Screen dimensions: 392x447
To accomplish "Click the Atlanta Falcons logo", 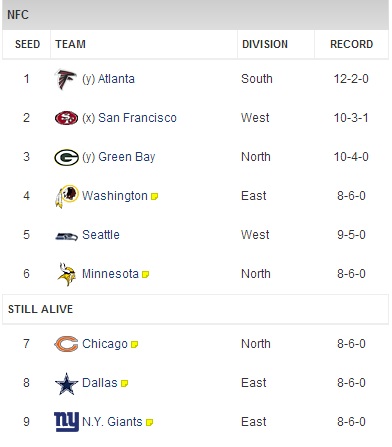I will (x=66, y=79).
